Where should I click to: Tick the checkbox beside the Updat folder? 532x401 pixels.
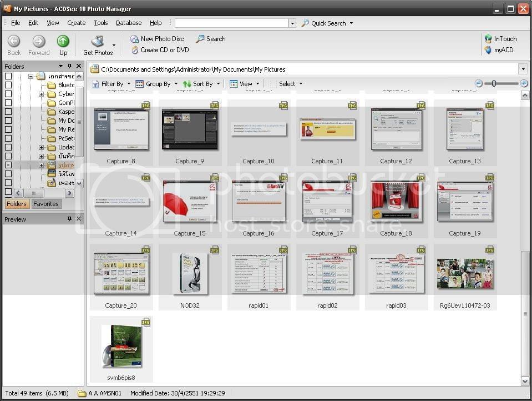click(8, 147)
